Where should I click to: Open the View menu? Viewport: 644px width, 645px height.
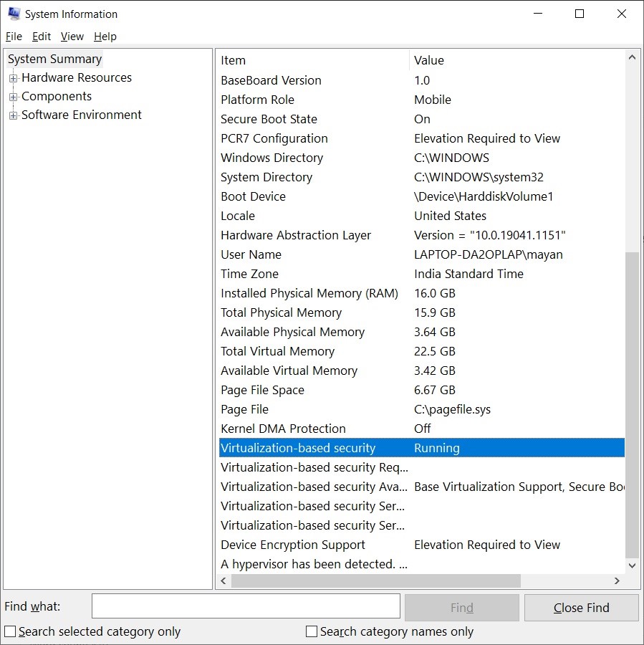coord(72,37)
